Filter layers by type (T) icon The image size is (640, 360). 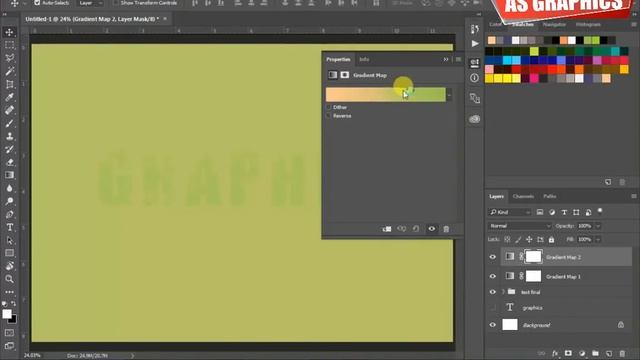point(564,212)
